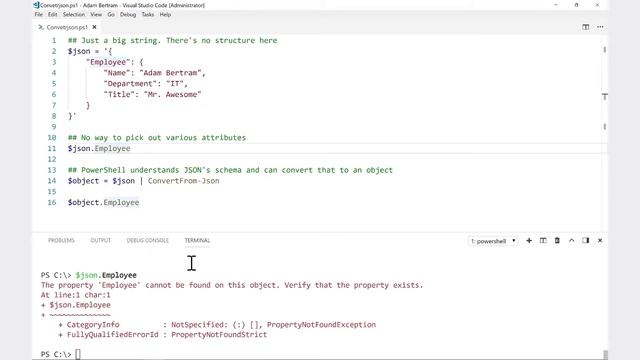Open the Edit menu
This screenshot has height=360, width=640.
point(53,14)
